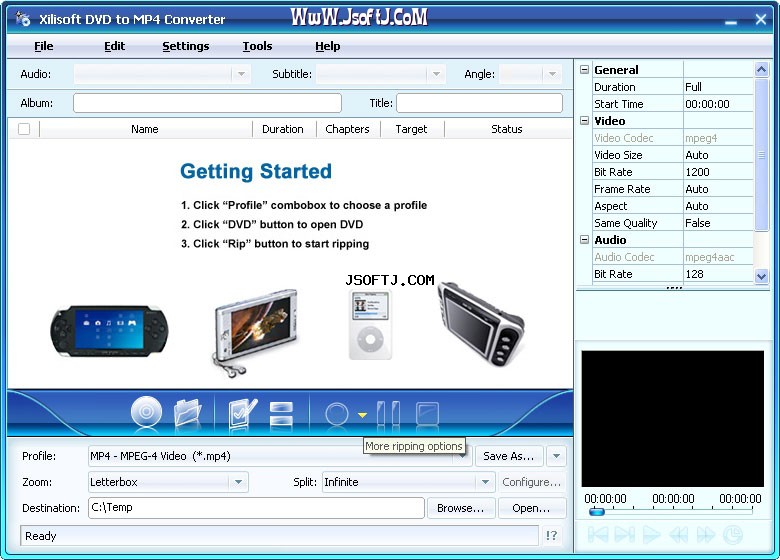Image resolution: width=780 pixels, height=560 pixels.
Task: Click the previous frame player button
Action: [x=598, y=535]
